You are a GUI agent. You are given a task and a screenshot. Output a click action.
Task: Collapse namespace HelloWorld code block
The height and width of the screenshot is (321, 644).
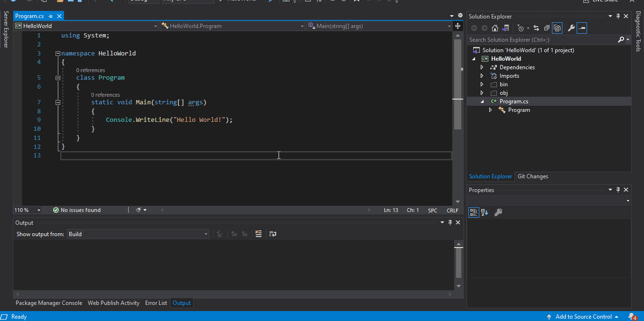[x=57, y=54]
